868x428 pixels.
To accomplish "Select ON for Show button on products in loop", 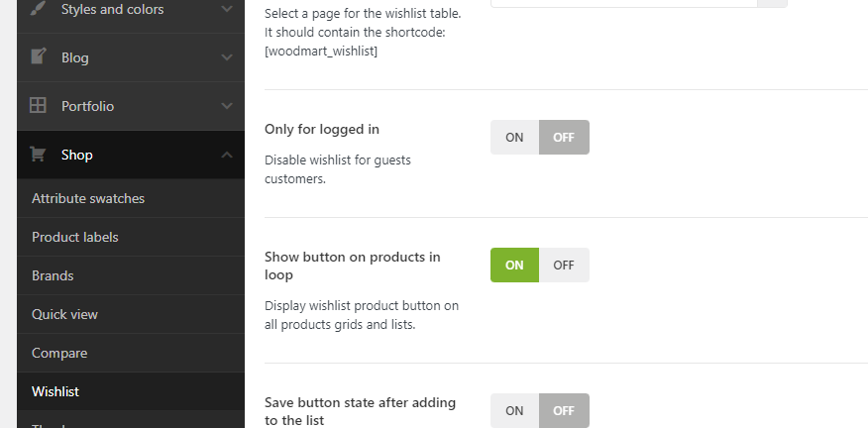I will [x=514, y=265].
